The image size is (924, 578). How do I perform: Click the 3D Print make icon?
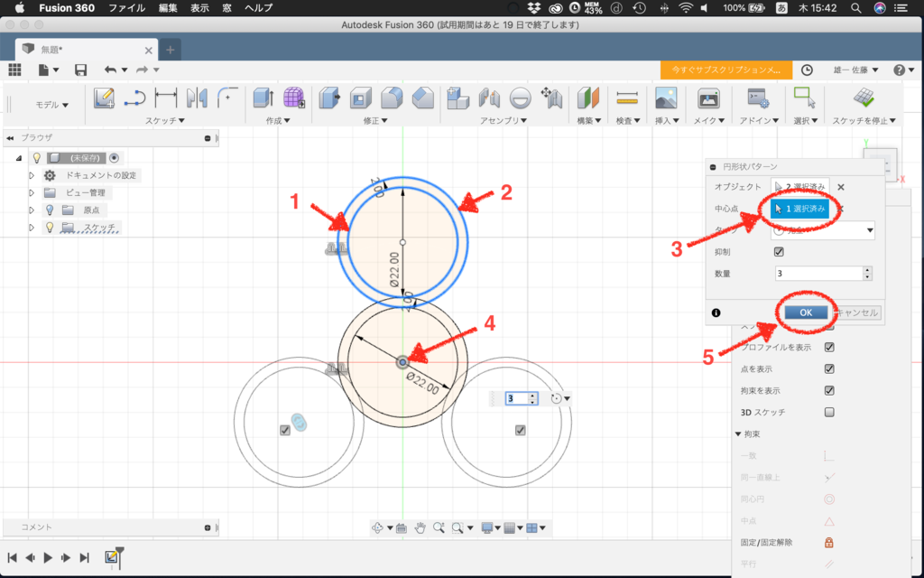(x=708, y=98)
